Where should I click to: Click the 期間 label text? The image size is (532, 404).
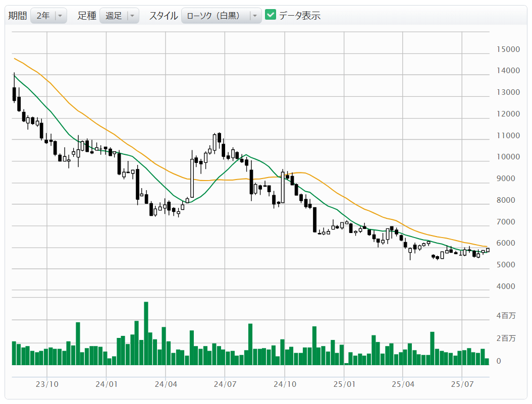point(18,16)
